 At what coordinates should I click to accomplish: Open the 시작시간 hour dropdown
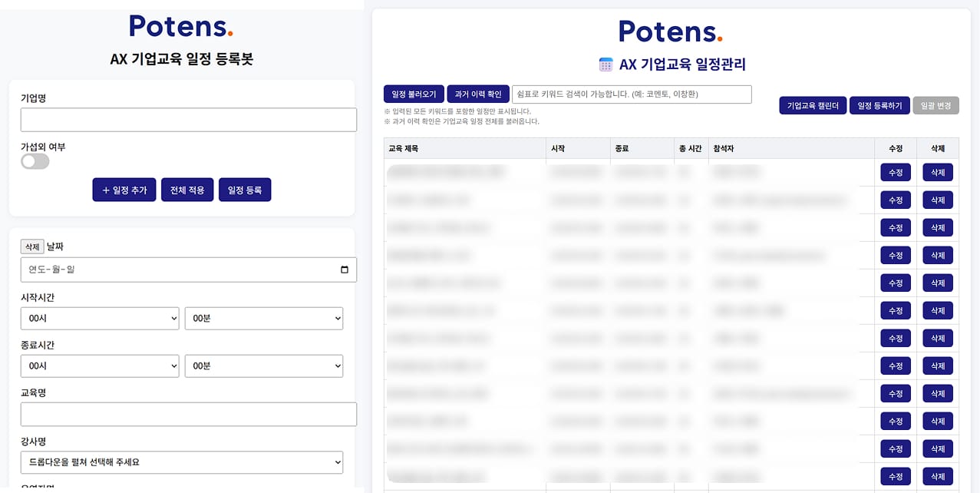(x=100, y=318)
